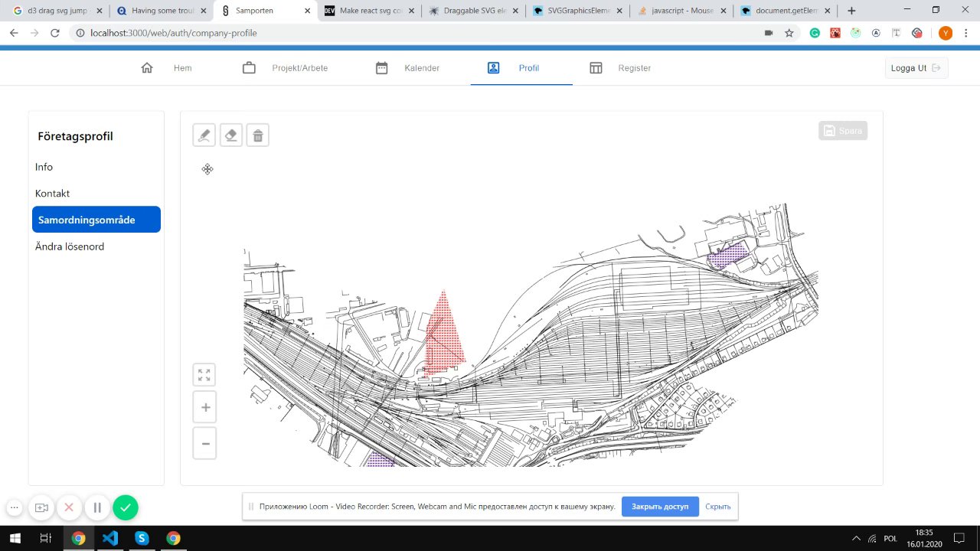Screen dimensions: 980x551
Task: Click the trash delete icon
Action: [x=258, y=135]
